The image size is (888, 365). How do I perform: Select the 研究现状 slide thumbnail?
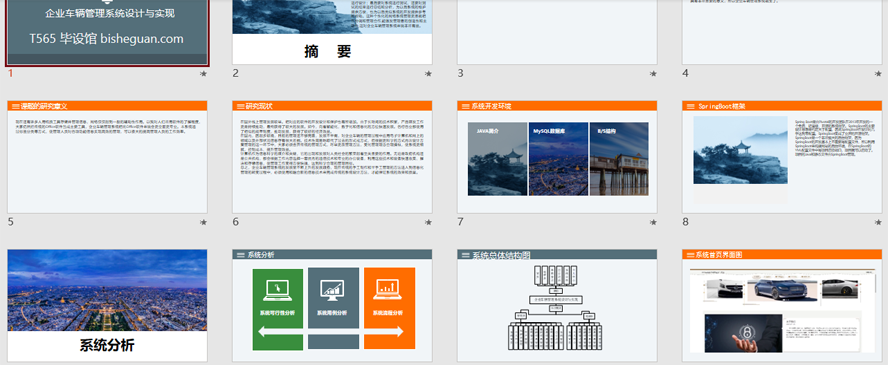332,157
